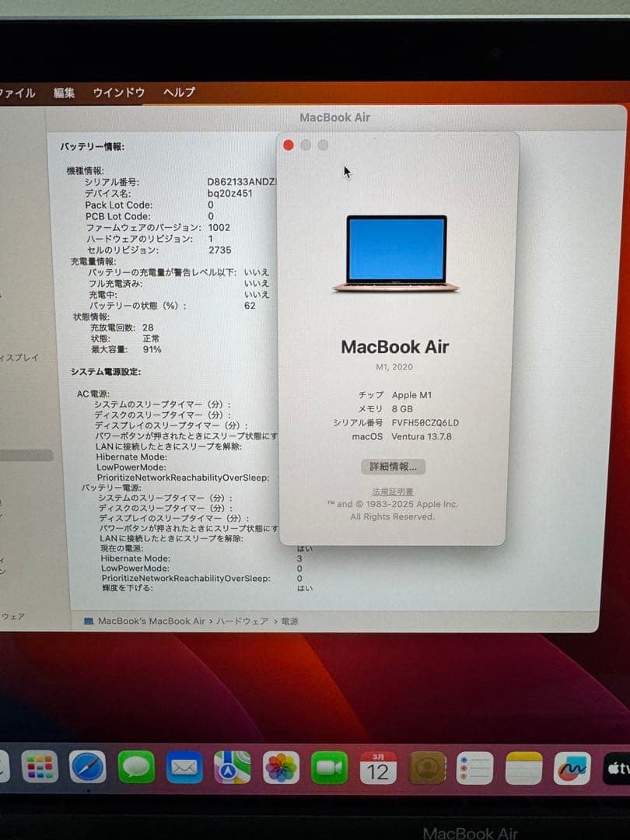Image resolution: width=630 pixels, height=840 pixels.
Task: Click the バッテリー電源 subheading
Action: pos(111,488)
